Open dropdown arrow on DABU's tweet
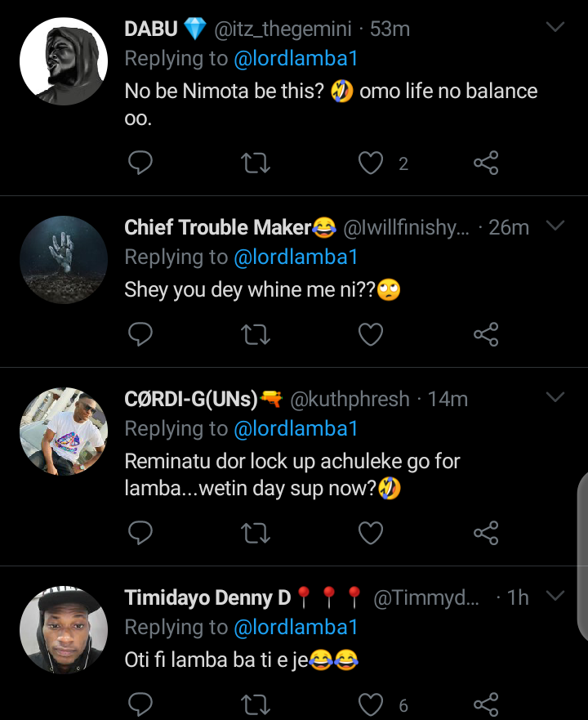 (555, 28)
